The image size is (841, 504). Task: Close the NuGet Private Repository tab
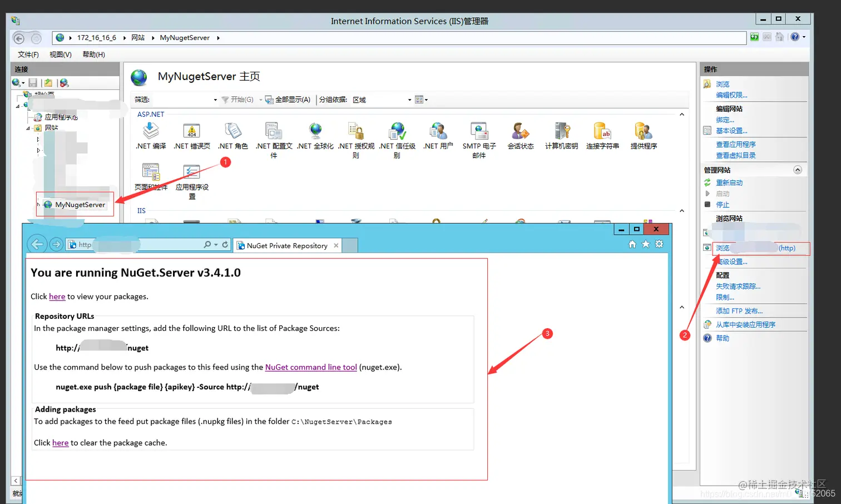tap(336, 245)
